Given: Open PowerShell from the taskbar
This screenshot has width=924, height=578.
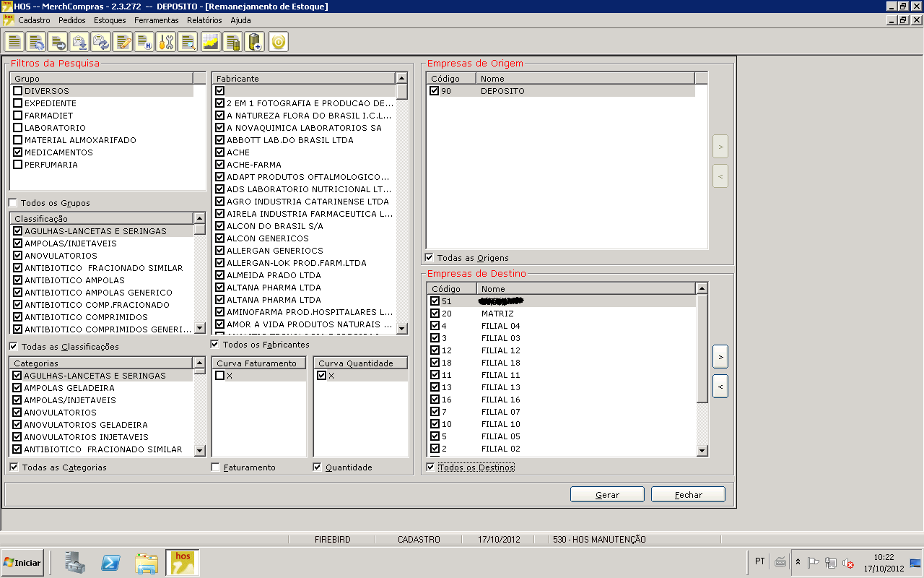Looking at the screenshot, I should pyautogui.click(x=110, y=562).
